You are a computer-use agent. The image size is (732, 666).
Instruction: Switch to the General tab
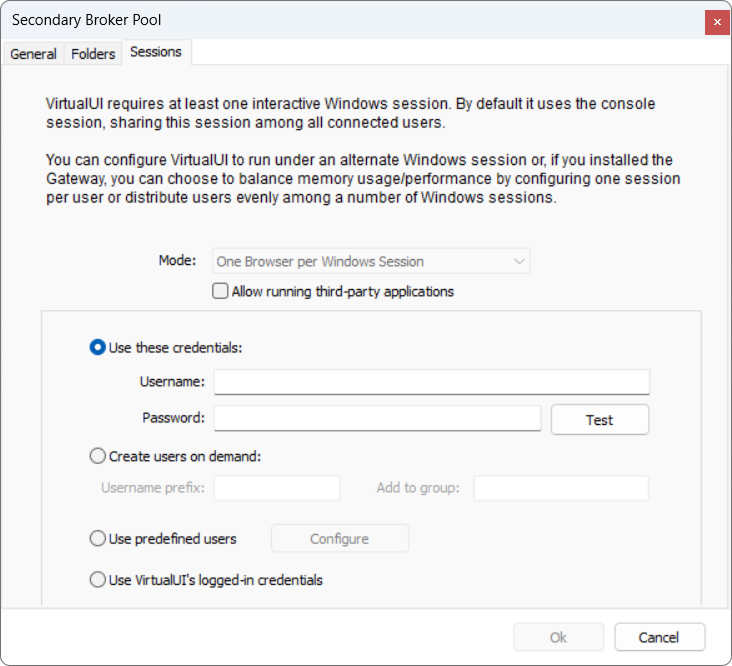[33, 54]
